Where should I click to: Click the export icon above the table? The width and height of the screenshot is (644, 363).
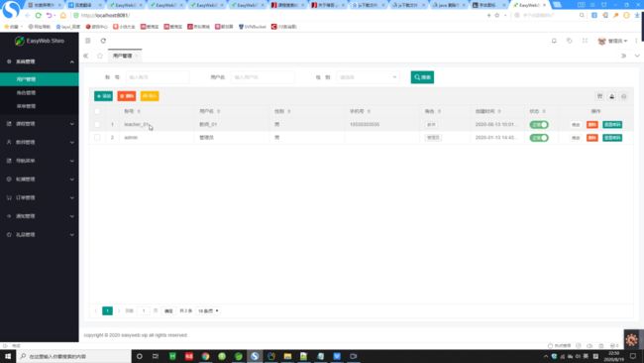pos(612,96)
